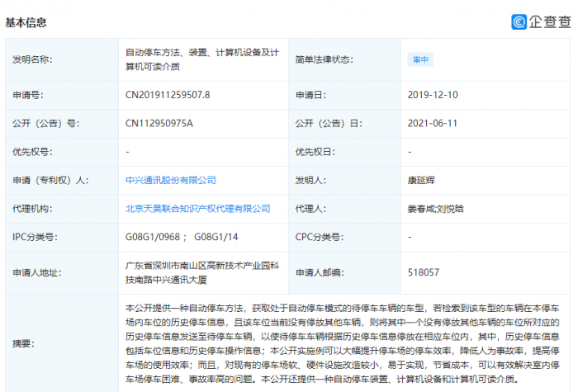This screenshot has width=578, height=392.
Task: Click application date 2019-12-10
Action: pyautogui.click(x=433, y=95)
